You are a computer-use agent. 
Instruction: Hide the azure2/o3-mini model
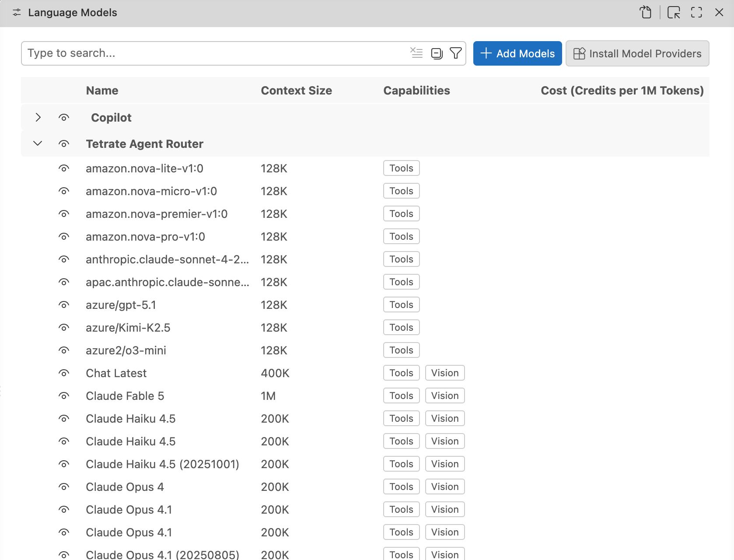tap(64, 350)
